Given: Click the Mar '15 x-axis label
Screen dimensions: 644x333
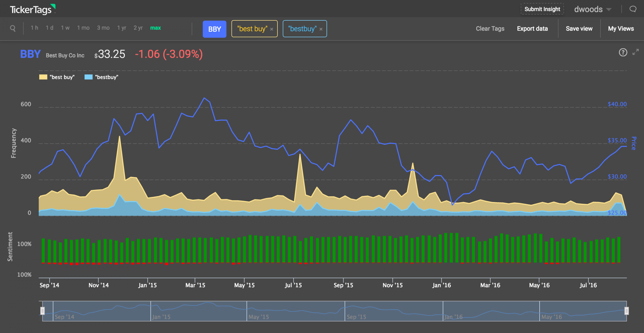Looking at the screenshot, I should (x=195, y=285).
